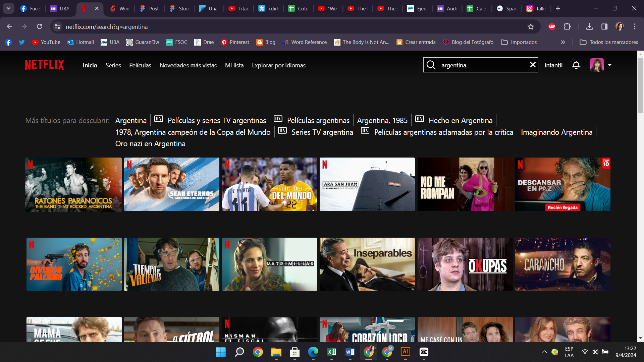644x362 pixels.
Task: Open the Ratones Paranoicos title card
Action: 73,184
